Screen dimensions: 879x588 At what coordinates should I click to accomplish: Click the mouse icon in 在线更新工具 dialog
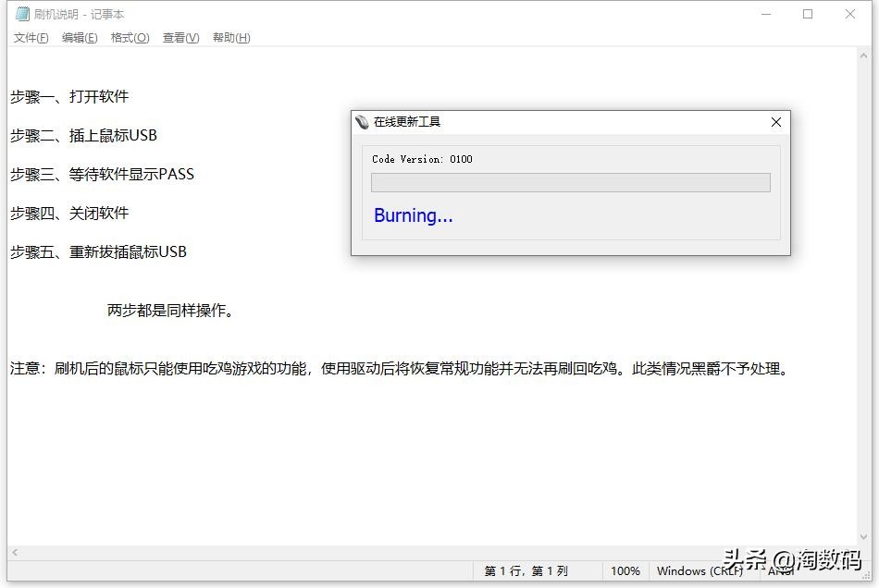[362, 122]
